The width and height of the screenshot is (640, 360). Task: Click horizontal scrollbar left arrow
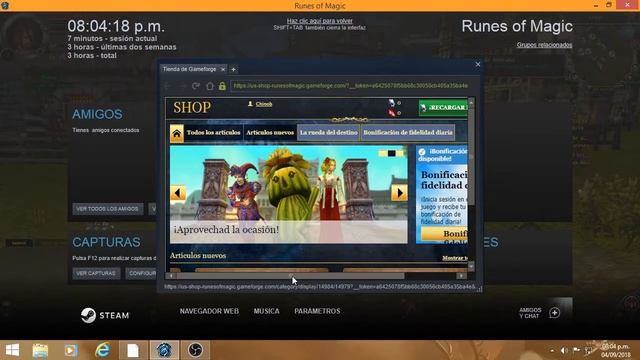point(171,276)
